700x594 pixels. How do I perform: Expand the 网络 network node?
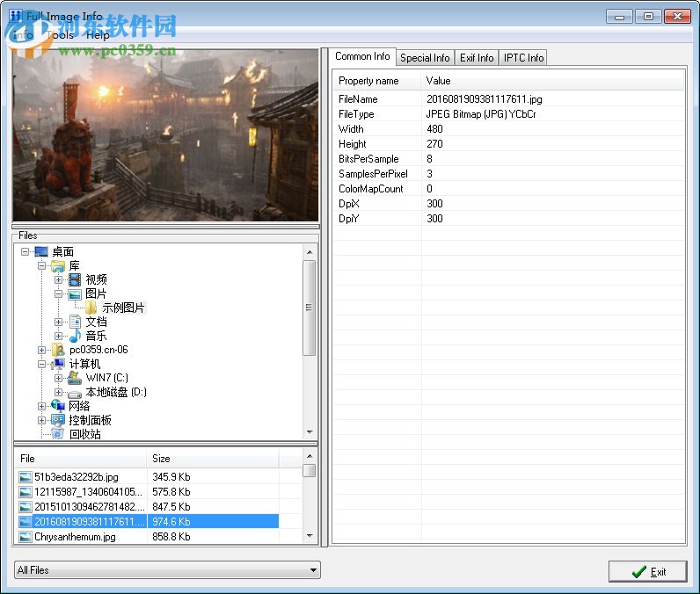pyautogui.click(x=41, y=406)
